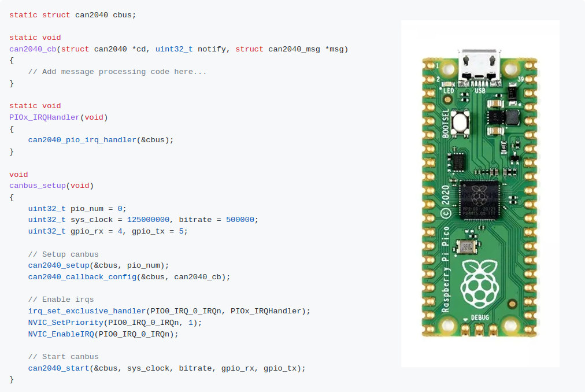Viewport: 585px width, 392px height.
Task: Click the call 'NVIC_EnableIRQ(PIO0_IRQ_0_IRQn);'
Action: click(x=103, y=334)
